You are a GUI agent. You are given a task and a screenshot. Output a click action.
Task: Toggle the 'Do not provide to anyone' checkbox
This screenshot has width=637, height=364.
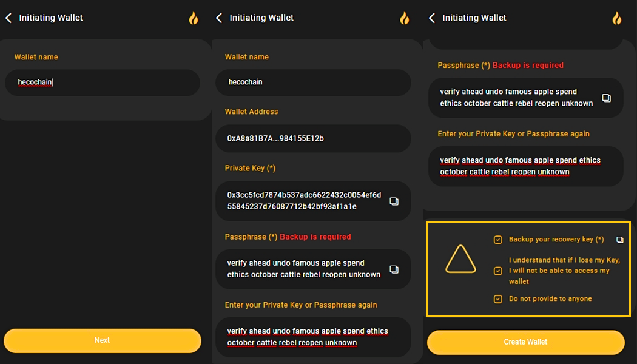tap(498, 298)
